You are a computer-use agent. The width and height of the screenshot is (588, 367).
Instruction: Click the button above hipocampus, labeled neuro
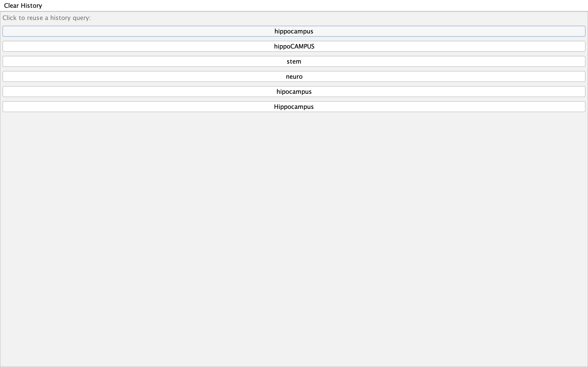(294, 76)
